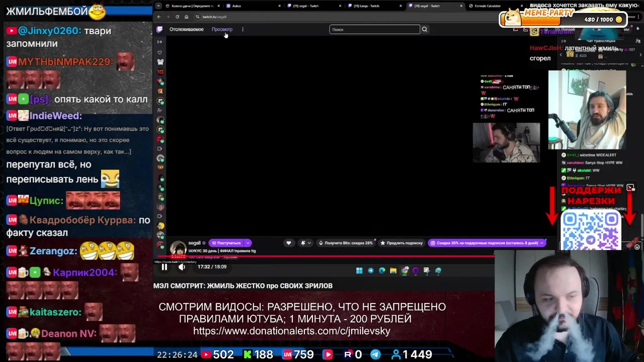Click the IndieWeed chat username
The height and width of the screenshot is (362, 644).
pos(55,116)
